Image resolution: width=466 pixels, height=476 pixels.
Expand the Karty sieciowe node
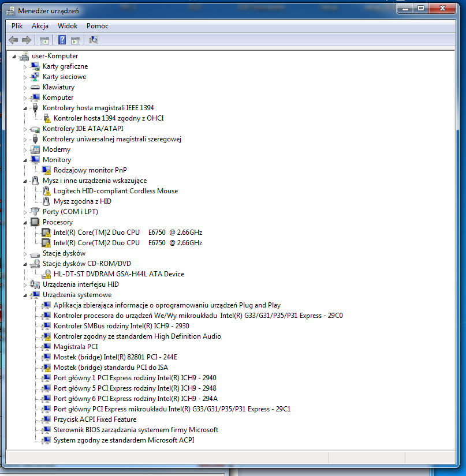click(25, 77)
